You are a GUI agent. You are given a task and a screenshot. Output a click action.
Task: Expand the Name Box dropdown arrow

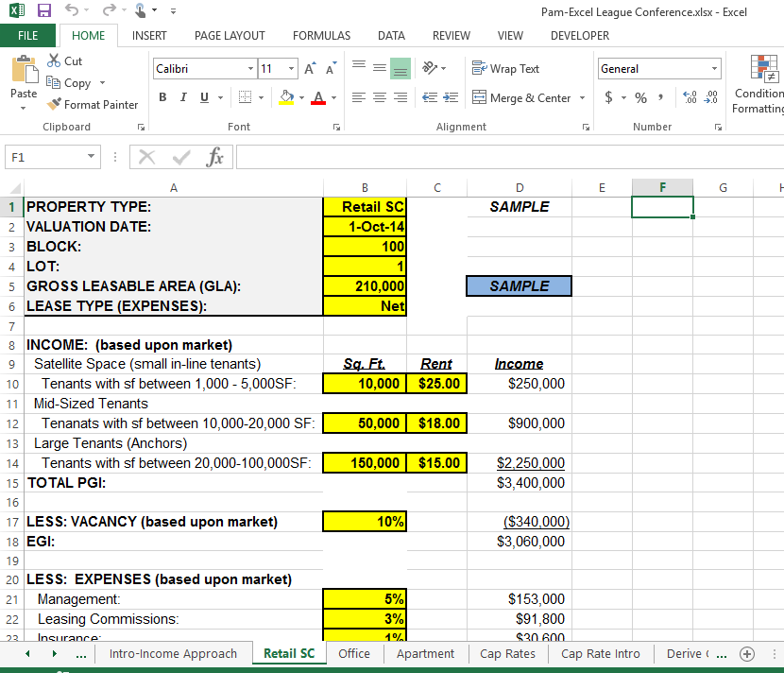[x=91, y=156]
